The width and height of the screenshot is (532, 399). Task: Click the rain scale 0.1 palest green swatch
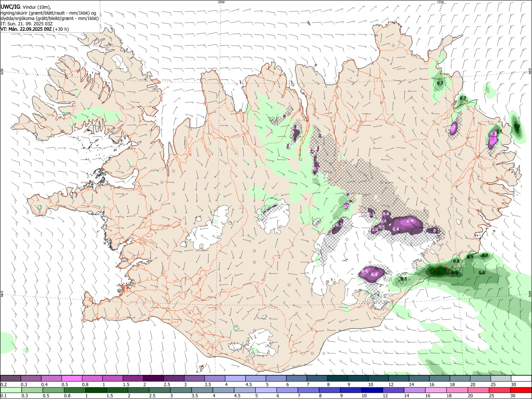pos(11,390)
